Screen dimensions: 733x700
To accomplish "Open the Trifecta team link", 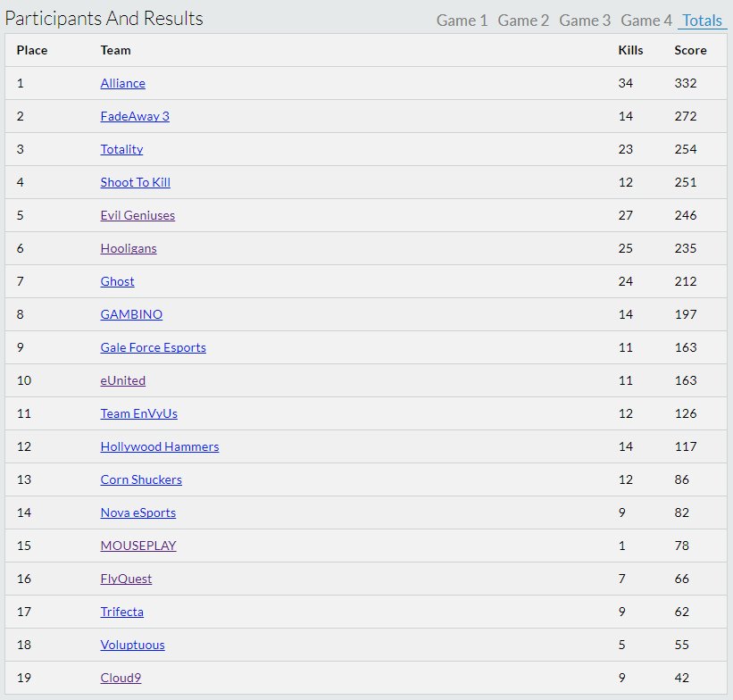I will click(122, 612).
